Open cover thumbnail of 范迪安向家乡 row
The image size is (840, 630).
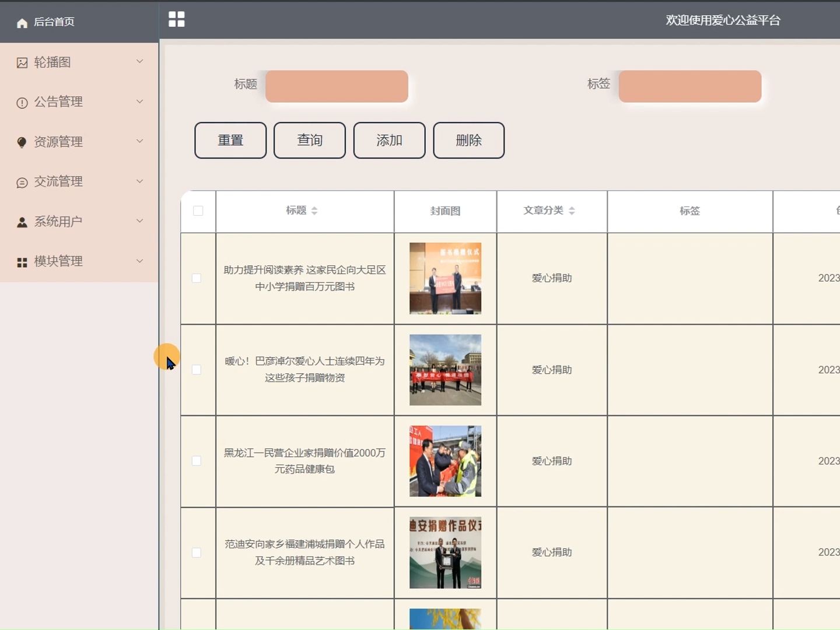coord(445,552)
